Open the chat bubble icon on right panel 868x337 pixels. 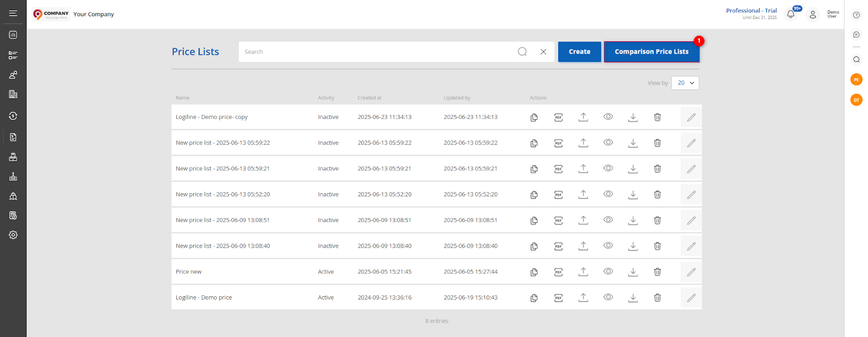[x=856, y=35]
